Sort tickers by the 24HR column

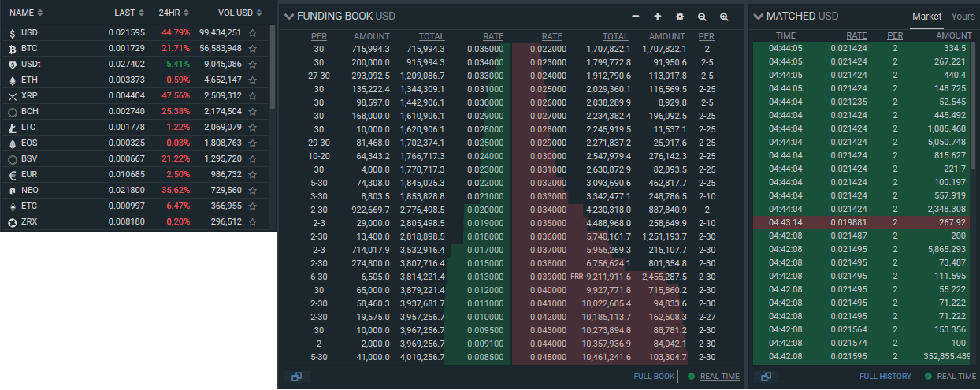click(x=174, y=13)
